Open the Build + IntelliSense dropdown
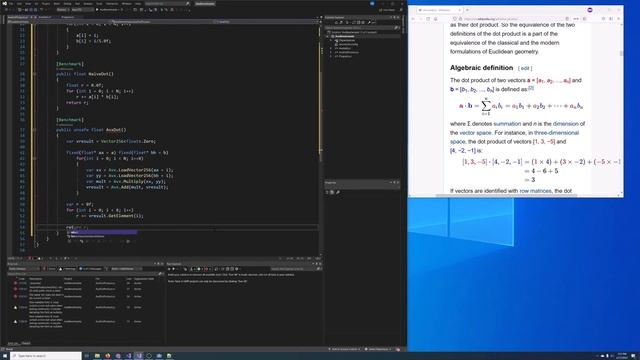The width and height of the screenshot is (640, 360). pyautogui.click(x=126, y=269)
